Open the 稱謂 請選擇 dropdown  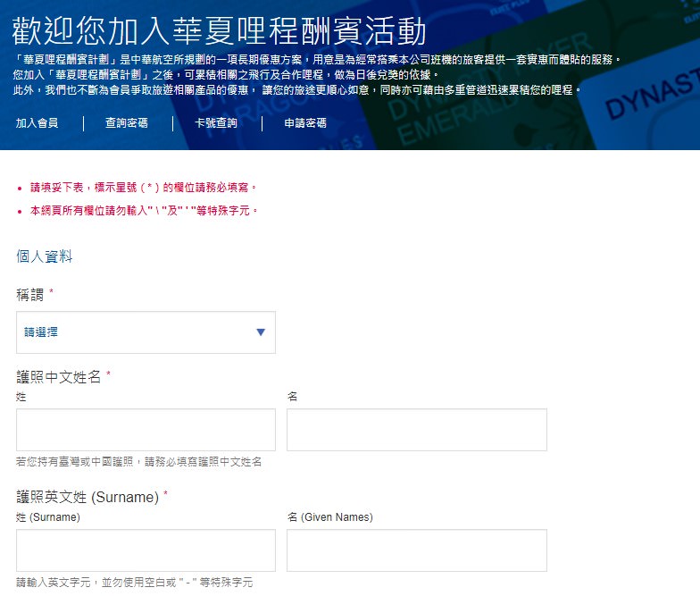click(x=146, y=332)
